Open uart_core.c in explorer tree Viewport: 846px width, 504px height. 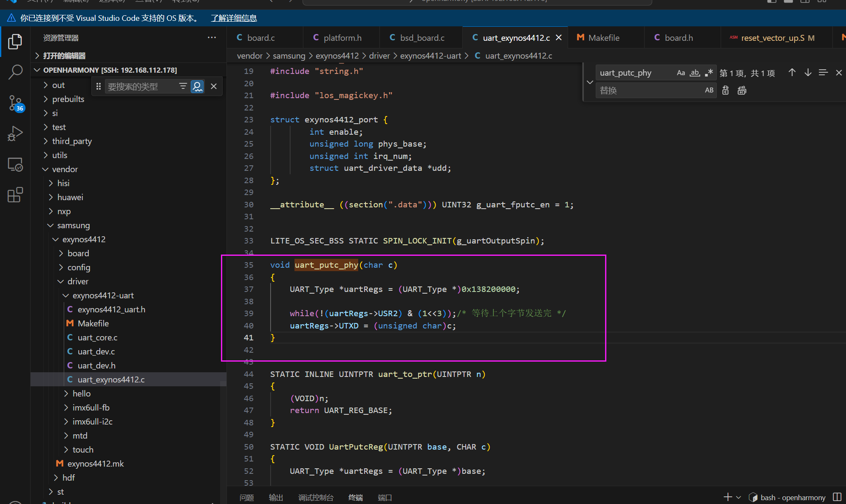point(97,337)
